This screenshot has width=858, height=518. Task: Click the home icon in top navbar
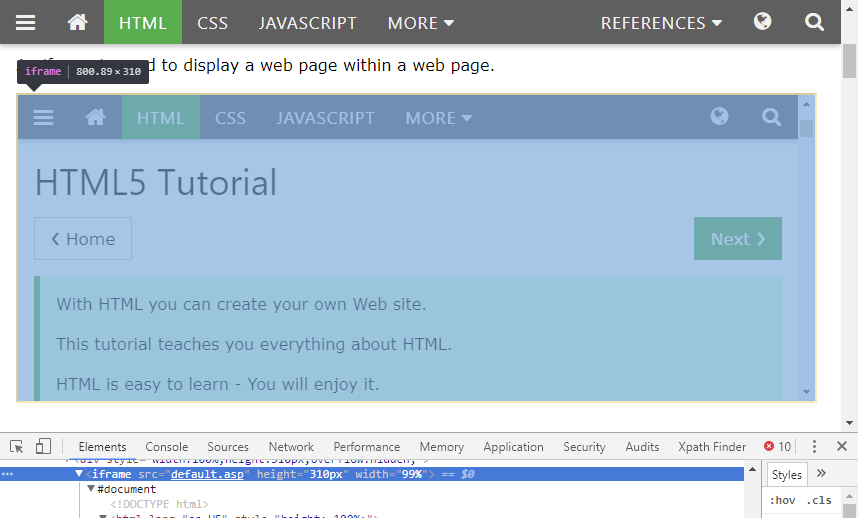[x=77, y=22]
